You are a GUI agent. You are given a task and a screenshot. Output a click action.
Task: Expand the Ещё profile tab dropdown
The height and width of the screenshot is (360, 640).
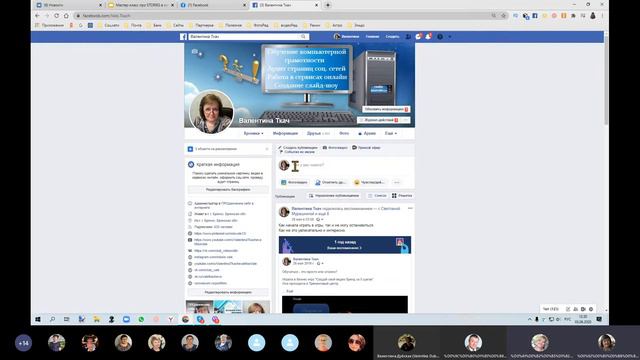click(x=391, y=133)
